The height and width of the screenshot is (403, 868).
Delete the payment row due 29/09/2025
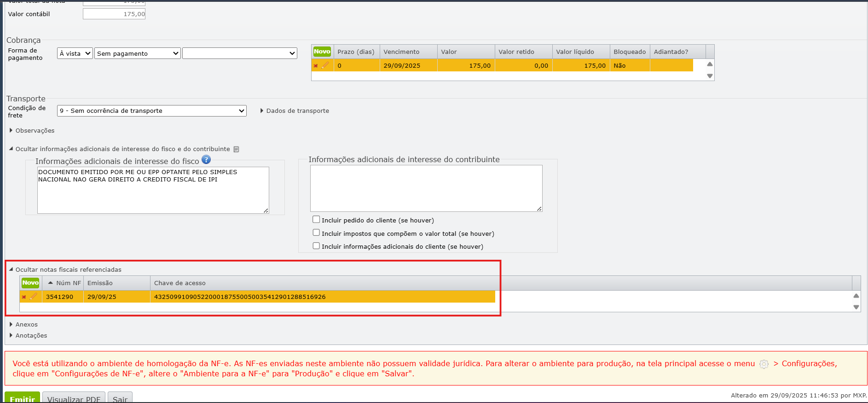(316, 66)
